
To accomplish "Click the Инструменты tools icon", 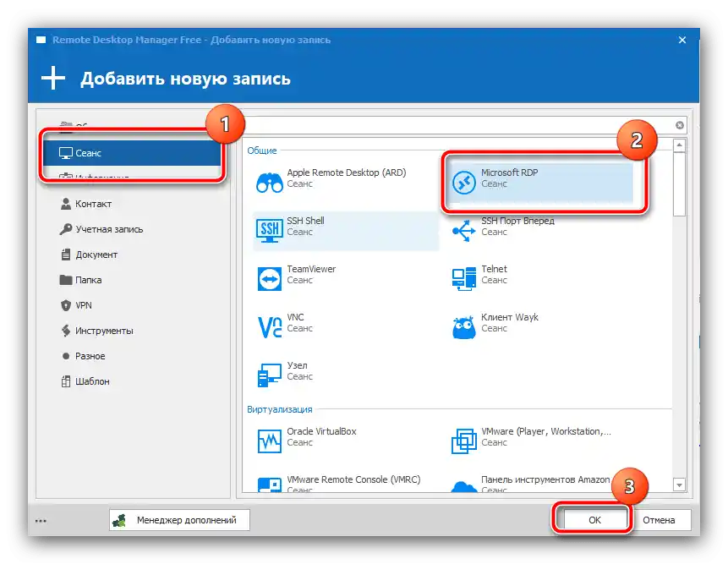I will click(x=66, y=331).
